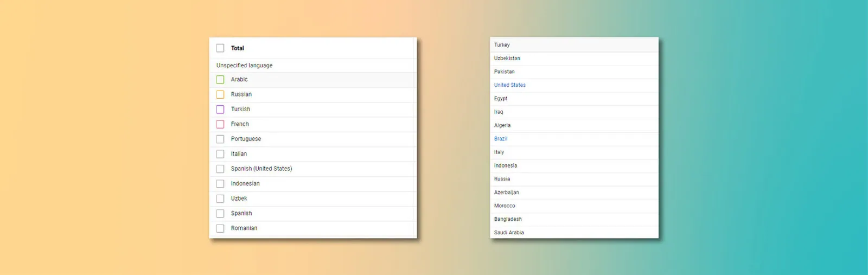The image size is (868, 275).
Task: Enable the Russian checkbox
Action: 220,94
